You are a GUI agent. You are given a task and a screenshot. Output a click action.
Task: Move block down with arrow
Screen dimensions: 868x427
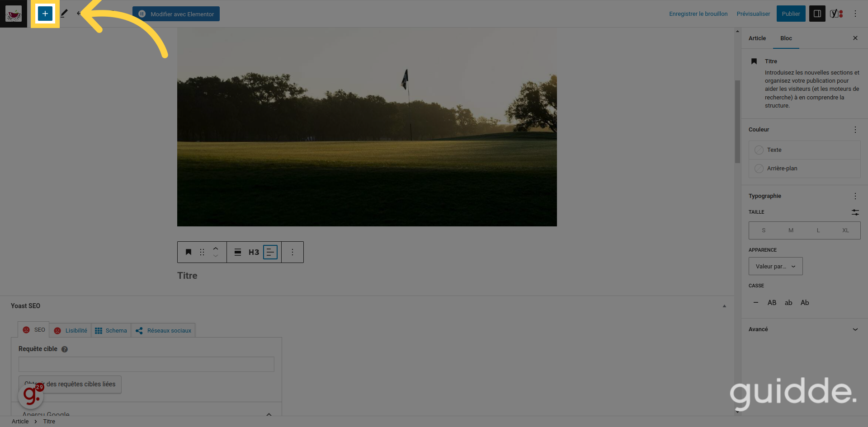pyautogui.click(x=216, y=256)
